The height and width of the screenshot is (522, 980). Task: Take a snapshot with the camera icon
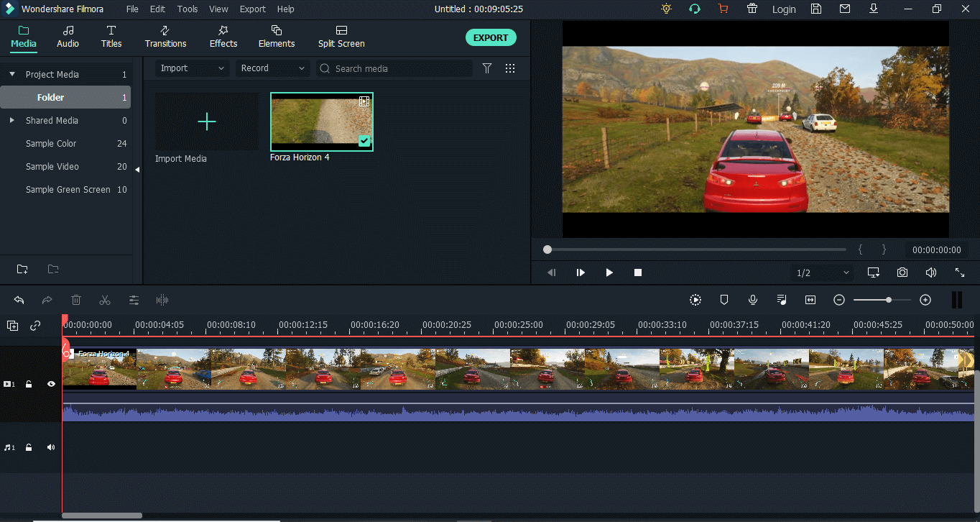click(902, 273)
